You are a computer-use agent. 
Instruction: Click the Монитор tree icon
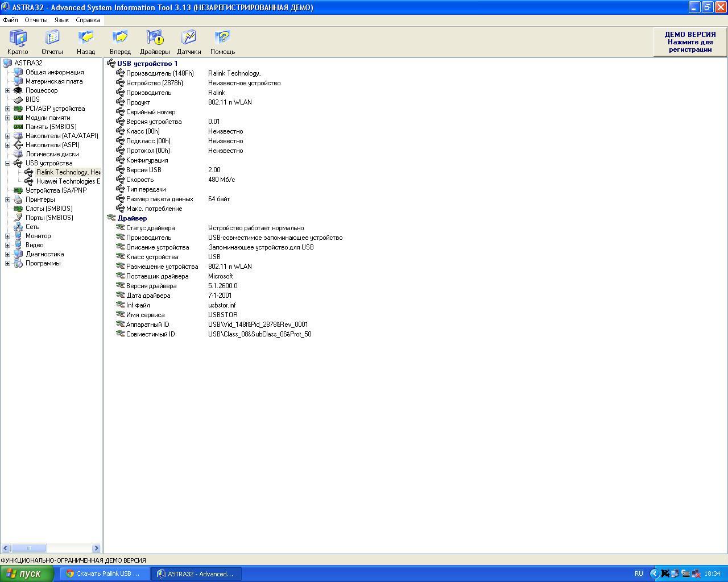(x=18, y=236)
